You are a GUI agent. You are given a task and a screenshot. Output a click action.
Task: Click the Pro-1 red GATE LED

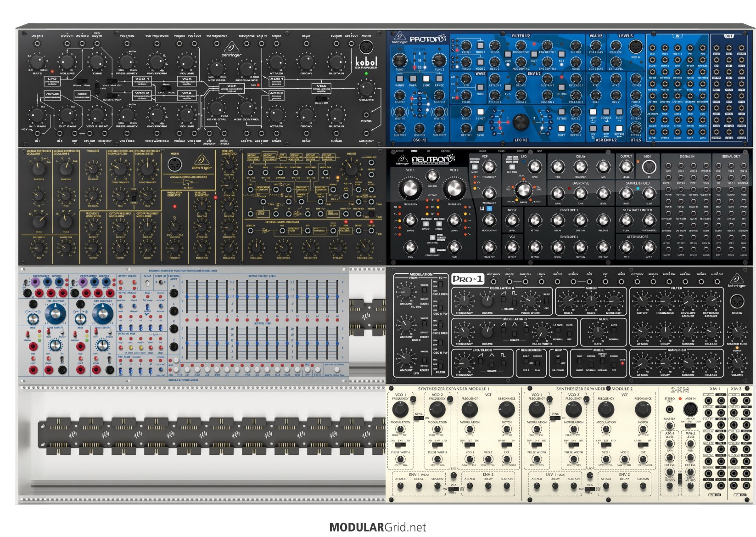click(623, 363)
